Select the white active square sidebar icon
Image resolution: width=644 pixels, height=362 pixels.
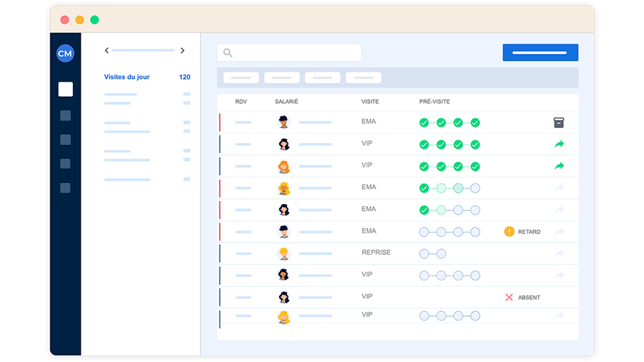pos(65,89)
